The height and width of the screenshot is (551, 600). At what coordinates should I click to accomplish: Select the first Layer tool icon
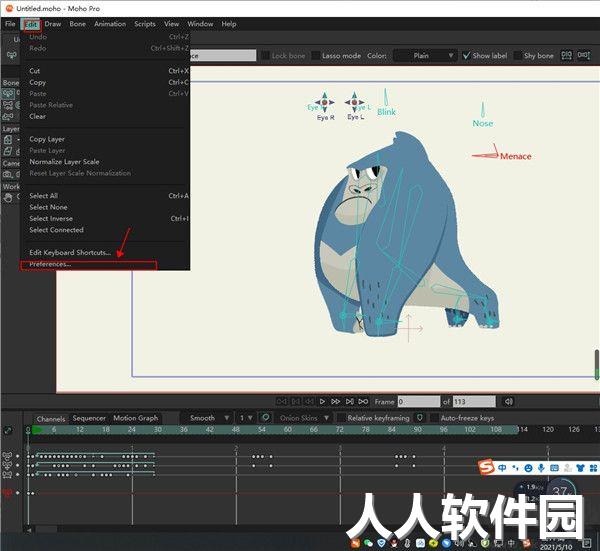(x=8, y=140)
